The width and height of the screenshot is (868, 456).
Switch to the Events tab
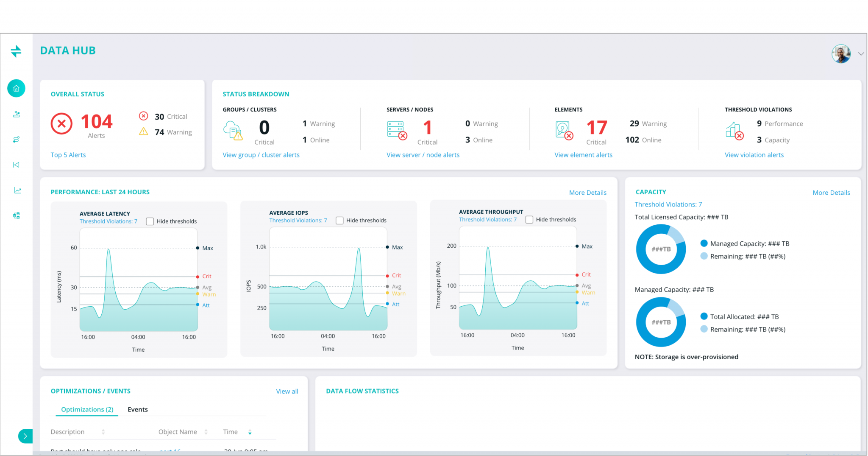tap(138, 409)
